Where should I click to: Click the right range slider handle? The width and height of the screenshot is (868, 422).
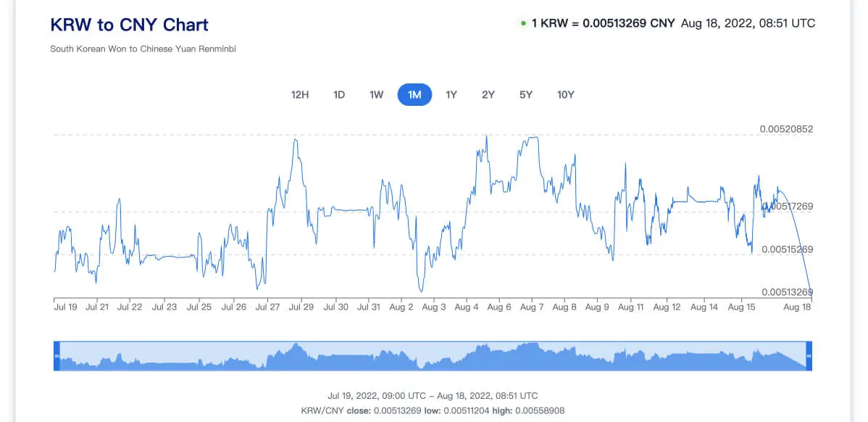coord(809,356)
